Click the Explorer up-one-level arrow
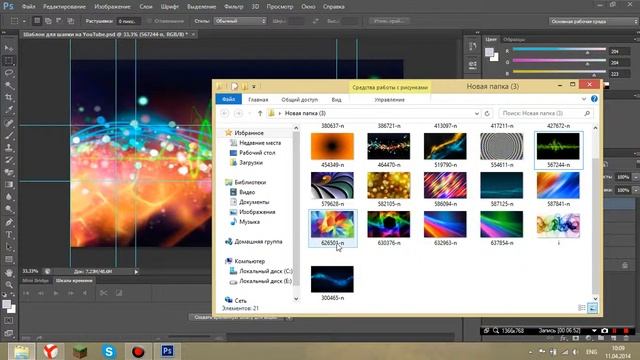Viewport: 640px width, 360px height. (x=260, y=113)
